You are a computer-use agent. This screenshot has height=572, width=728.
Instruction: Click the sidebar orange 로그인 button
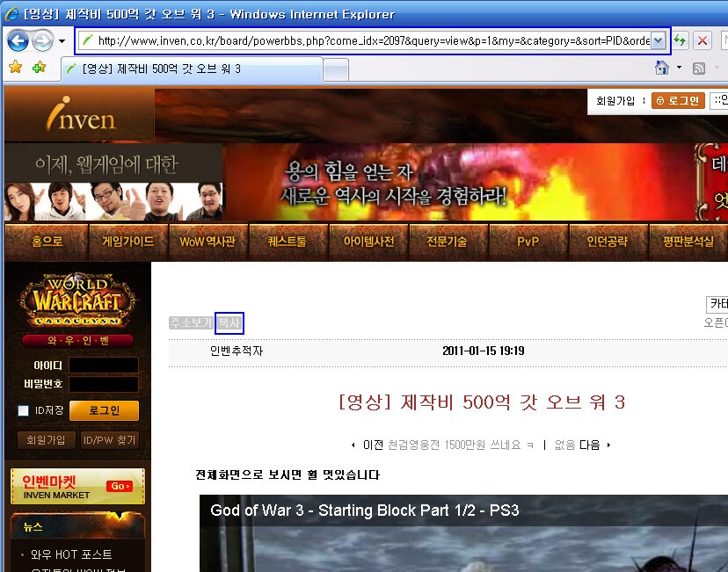(104, 410)
